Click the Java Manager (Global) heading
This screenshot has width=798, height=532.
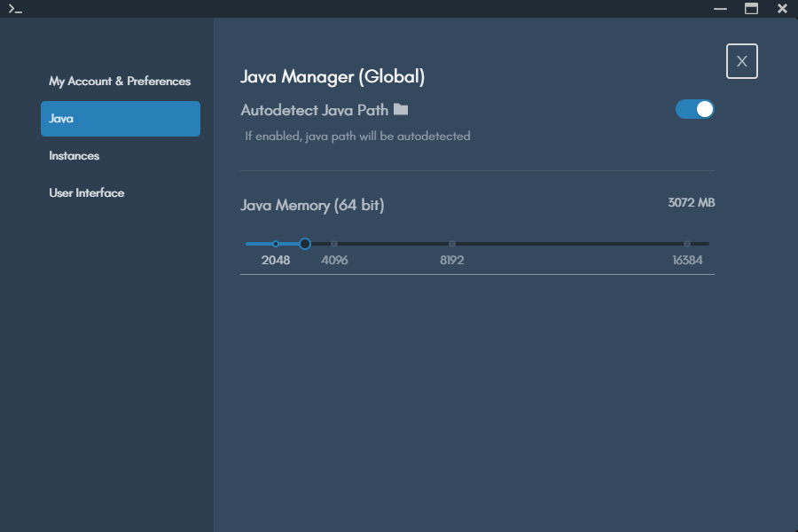(332, 77)
